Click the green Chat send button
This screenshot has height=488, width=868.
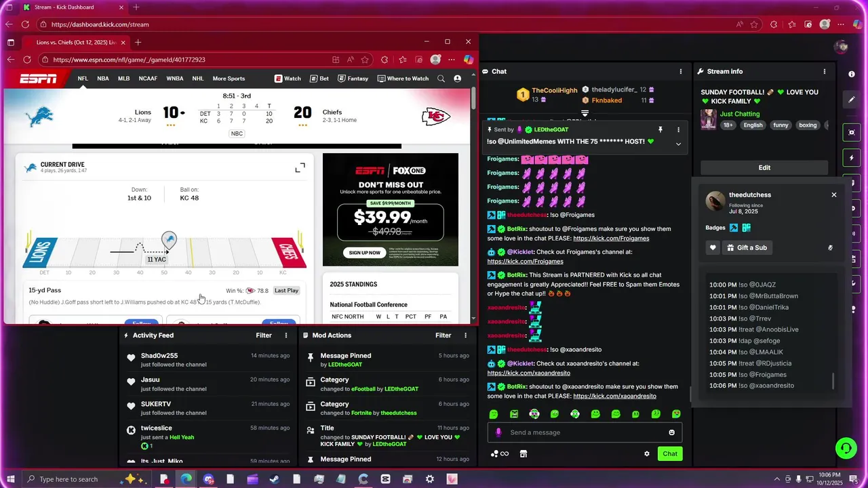coord(670,453)
